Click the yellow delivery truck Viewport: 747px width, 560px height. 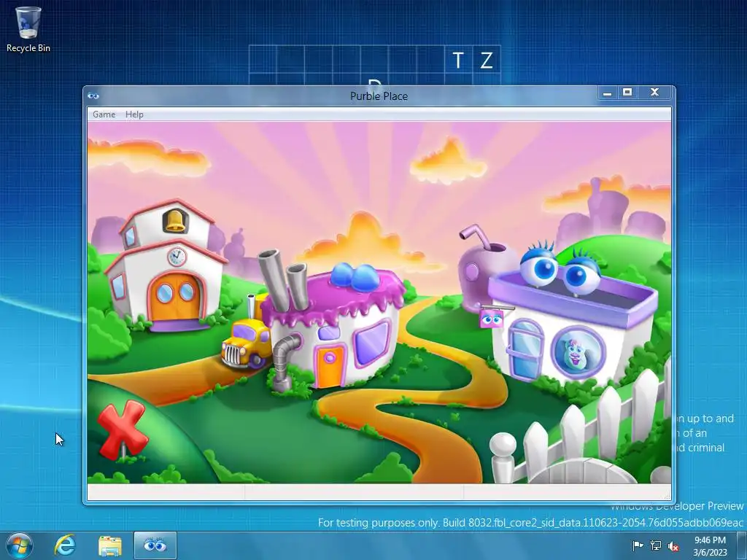point(245,343)
